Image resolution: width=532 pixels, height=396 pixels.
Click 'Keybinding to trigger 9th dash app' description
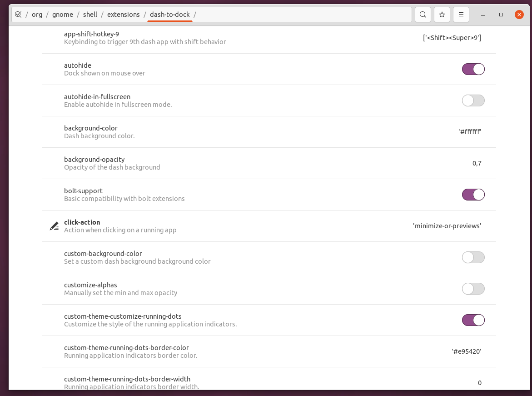point(145,42)
